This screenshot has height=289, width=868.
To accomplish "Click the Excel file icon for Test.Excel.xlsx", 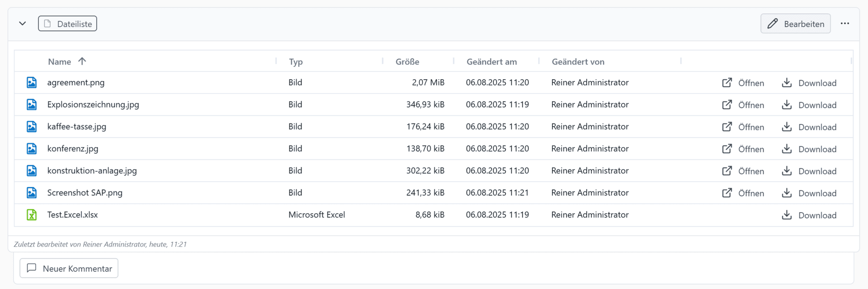I will click(x=32, y=215).
